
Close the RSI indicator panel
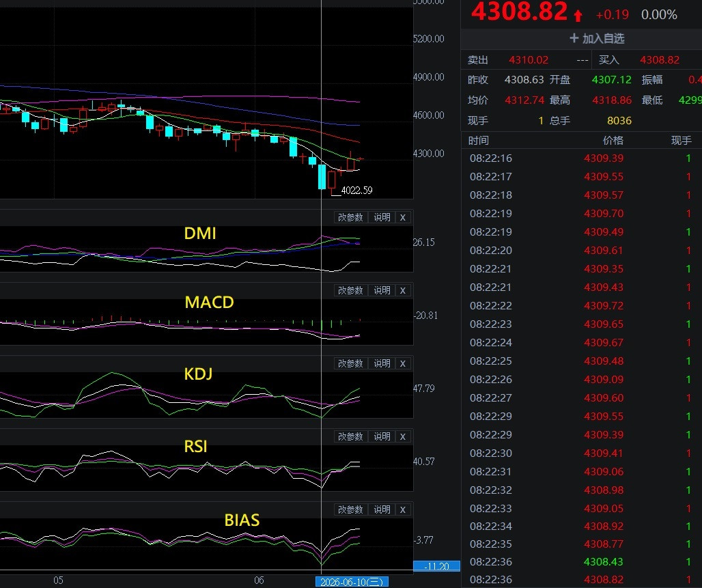(x=403, y=436)
